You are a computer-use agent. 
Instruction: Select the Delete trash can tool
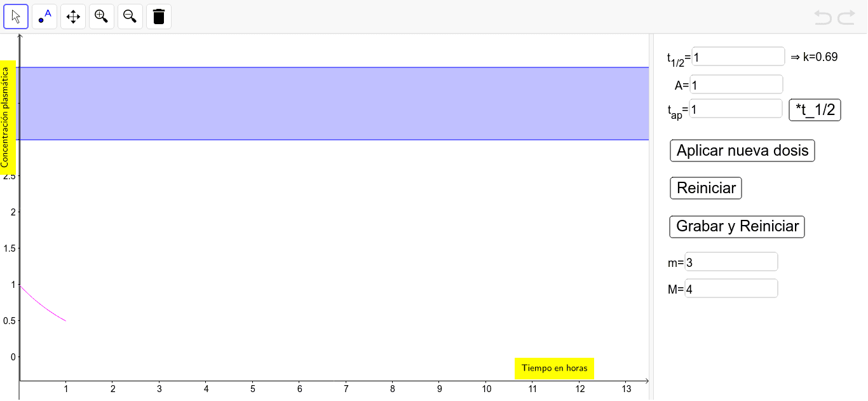(159, 17)
